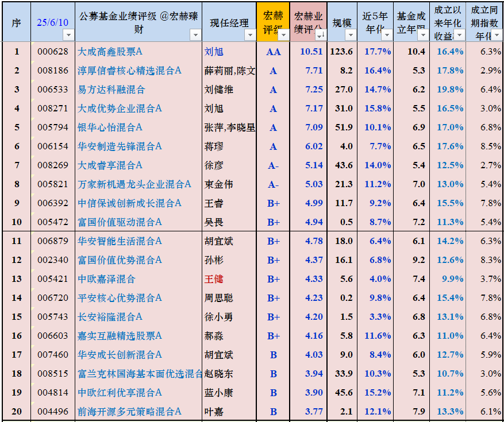Click the 银华心怡混合A fund name
Screen dimensions: 504x422
point(110,127)
